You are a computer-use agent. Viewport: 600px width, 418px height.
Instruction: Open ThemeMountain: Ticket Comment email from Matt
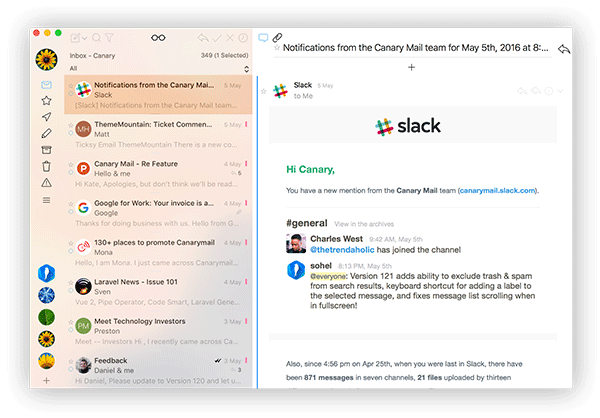158,134
